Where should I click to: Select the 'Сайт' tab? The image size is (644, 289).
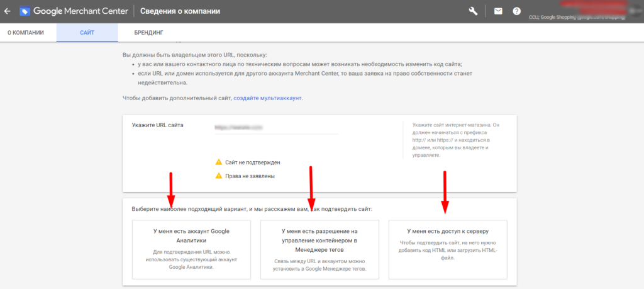point(87,33)
